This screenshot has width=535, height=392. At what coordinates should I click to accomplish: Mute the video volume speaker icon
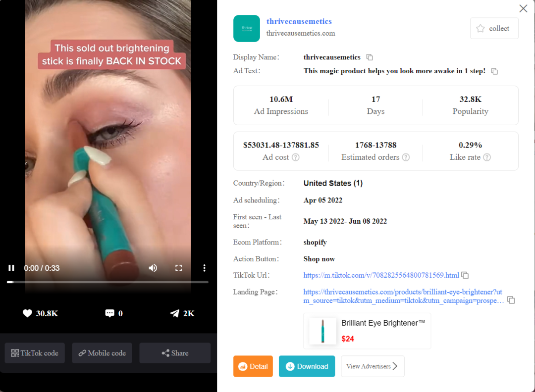coord(153,268)
